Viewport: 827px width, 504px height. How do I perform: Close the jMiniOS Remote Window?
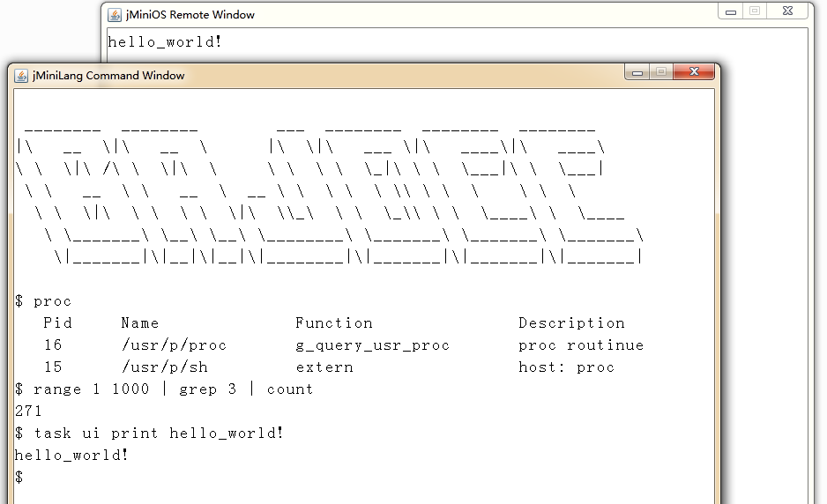[x=787, y=11]
